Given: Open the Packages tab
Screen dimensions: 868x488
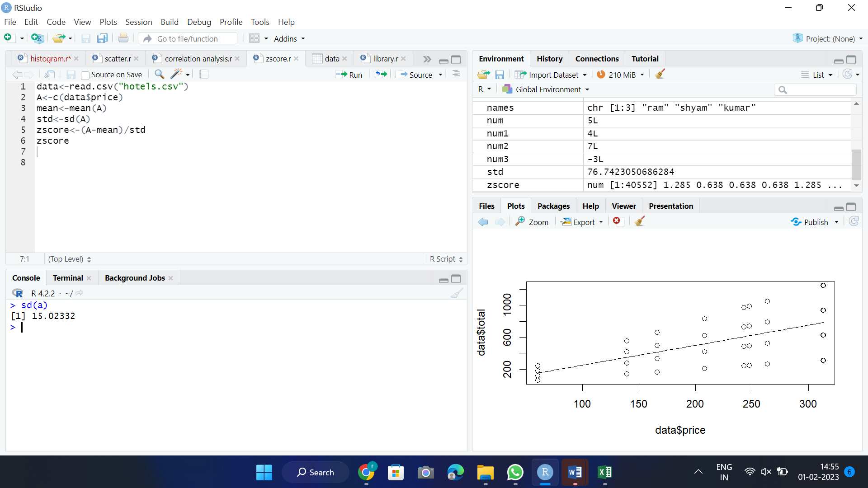Looking at the screenshot, I should [x=553, y=206].
